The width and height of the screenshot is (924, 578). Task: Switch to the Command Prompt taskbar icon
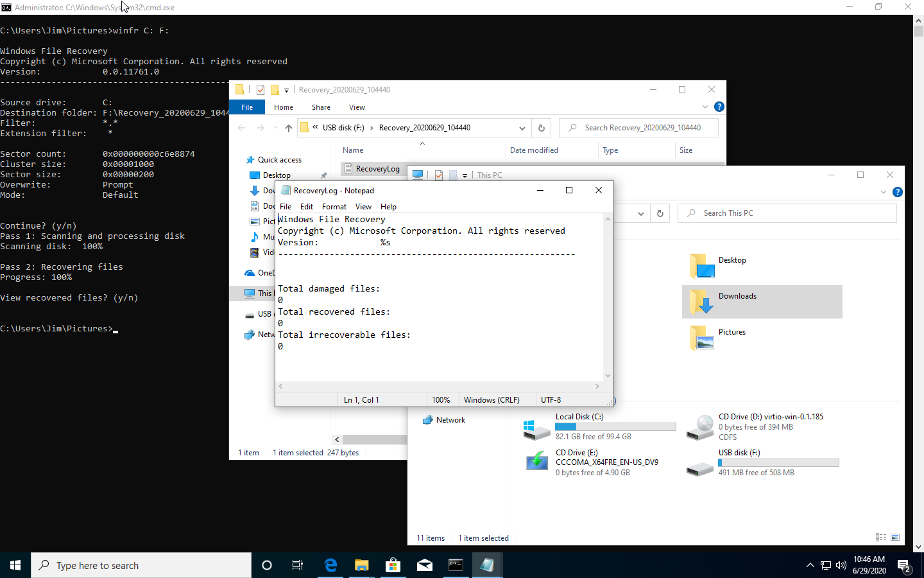pyautogui.click(x=456, y=565)
